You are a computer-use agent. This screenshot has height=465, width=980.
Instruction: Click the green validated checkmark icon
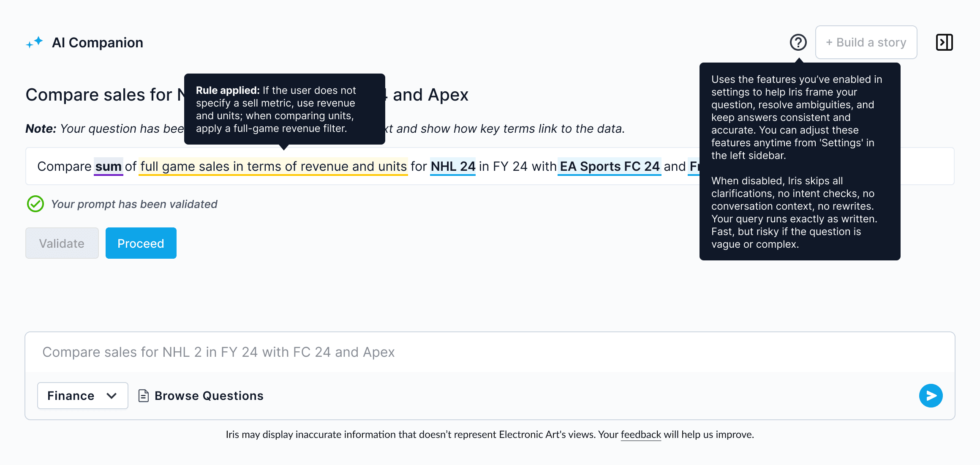tap(35, 204)
